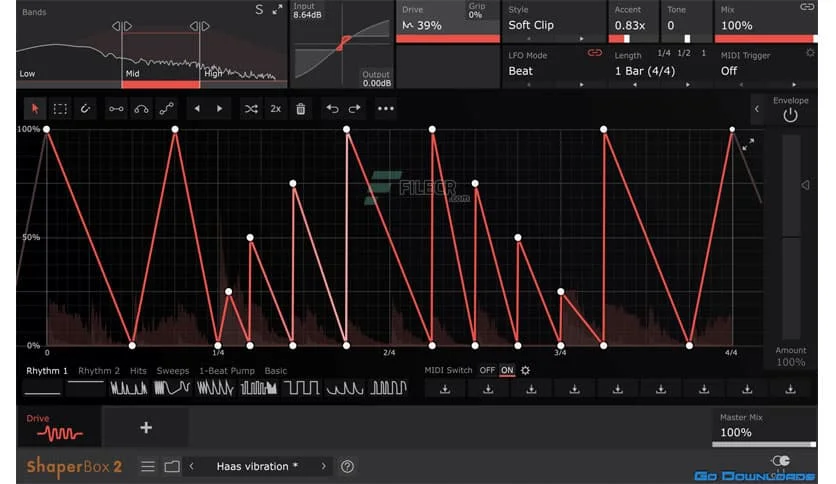The width and height of the screenshot is (836, 484).
Task: Click the Haas vibration preset name
Action: coord(257,466)
